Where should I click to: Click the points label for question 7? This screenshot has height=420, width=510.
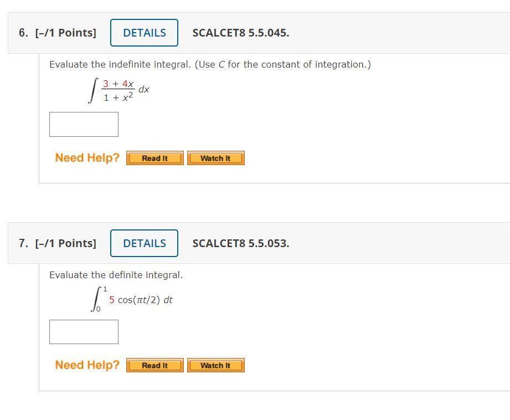tap(65, 243)
